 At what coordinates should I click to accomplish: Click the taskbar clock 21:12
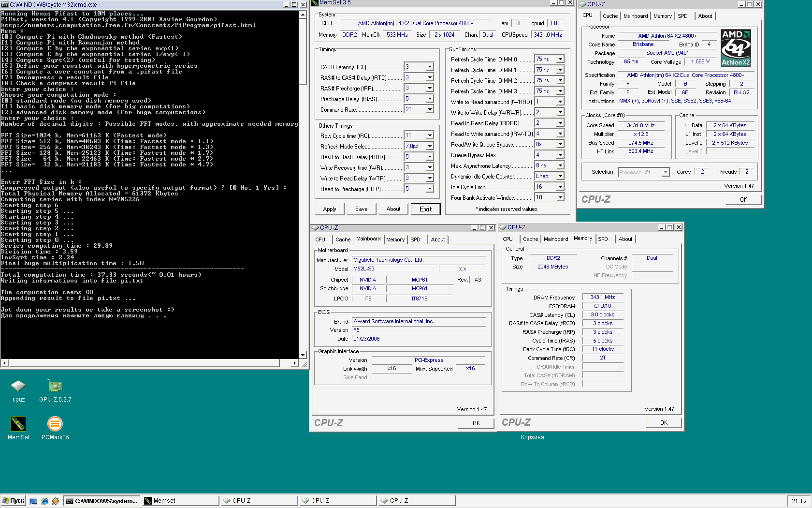click(799, 501)
